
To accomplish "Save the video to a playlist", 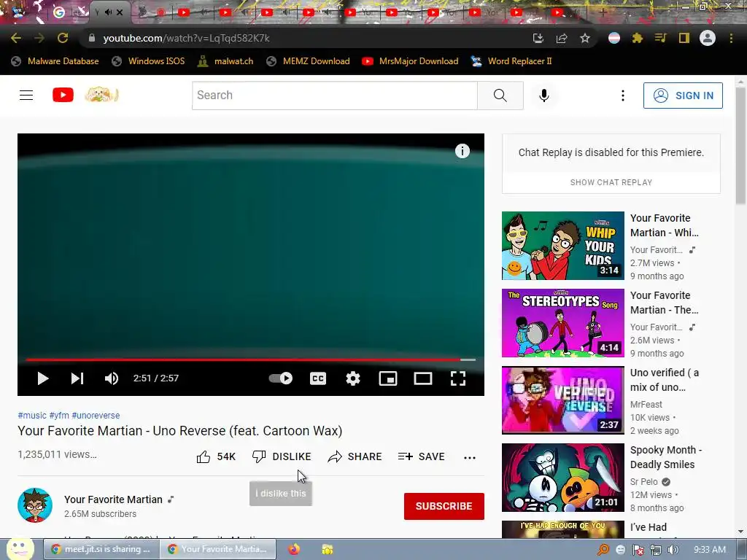I will (421, 456).
